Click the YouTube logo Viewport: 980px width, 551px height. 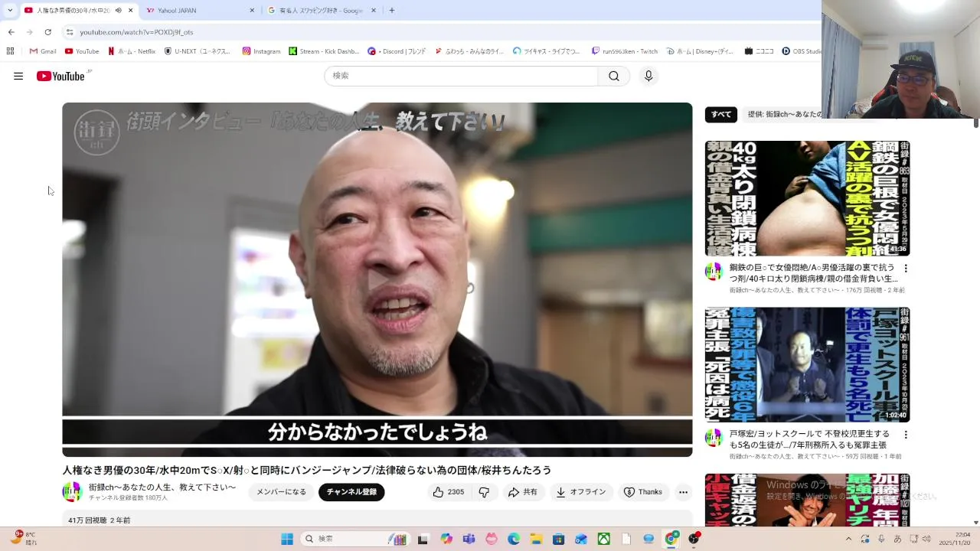point(60,76)
